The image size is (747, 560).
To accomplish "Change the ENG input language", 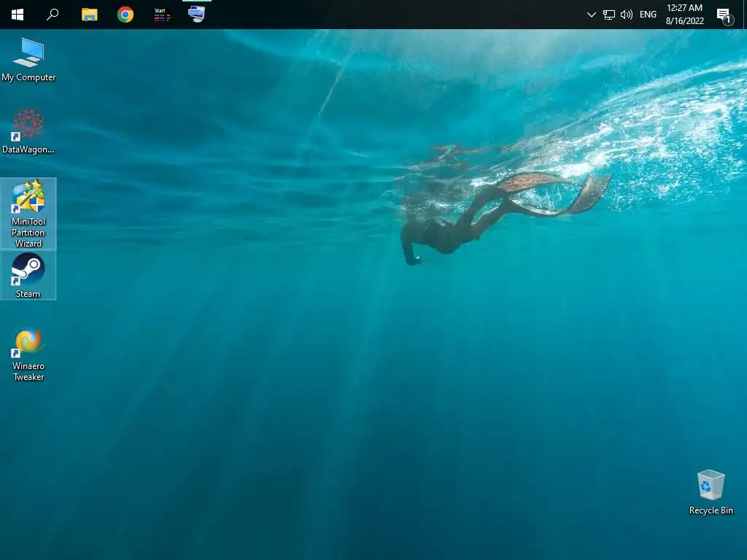I will tap(648, 15).
